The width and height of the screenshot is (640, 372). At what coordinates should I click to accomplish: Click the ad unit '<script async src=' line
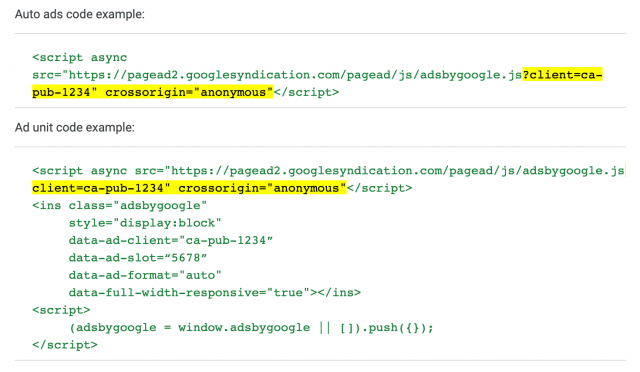coord(329,171)
